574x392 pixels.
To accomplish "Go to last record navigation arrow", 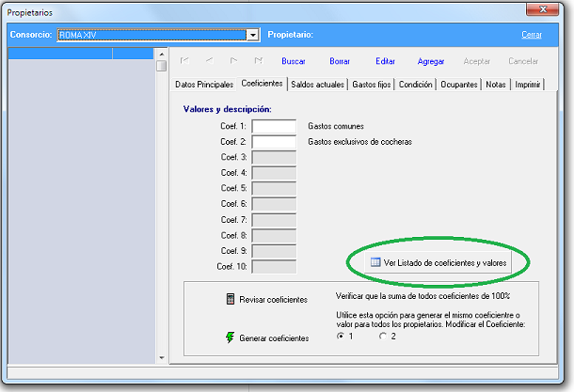I will coord(258,61).
